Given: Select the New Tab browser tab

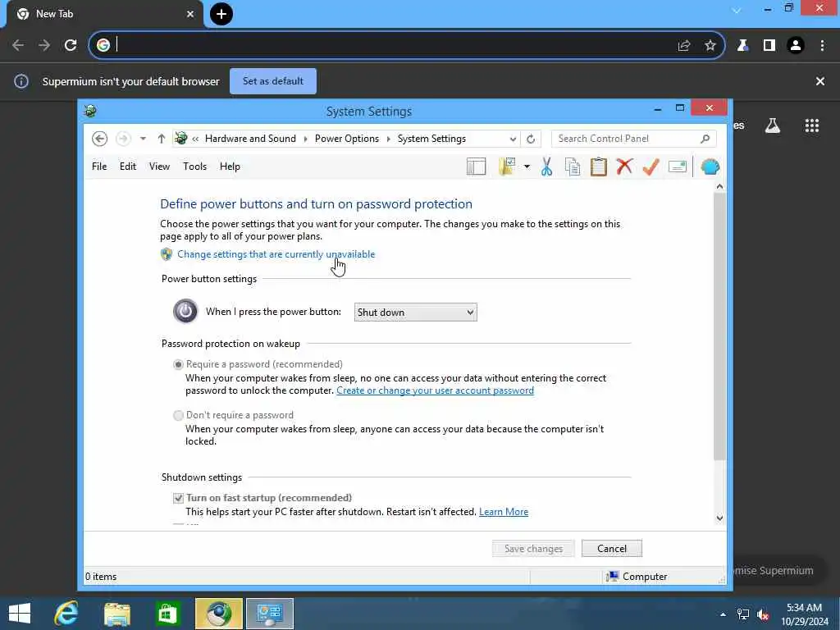Looking at the screenshot, I should 104,14.
